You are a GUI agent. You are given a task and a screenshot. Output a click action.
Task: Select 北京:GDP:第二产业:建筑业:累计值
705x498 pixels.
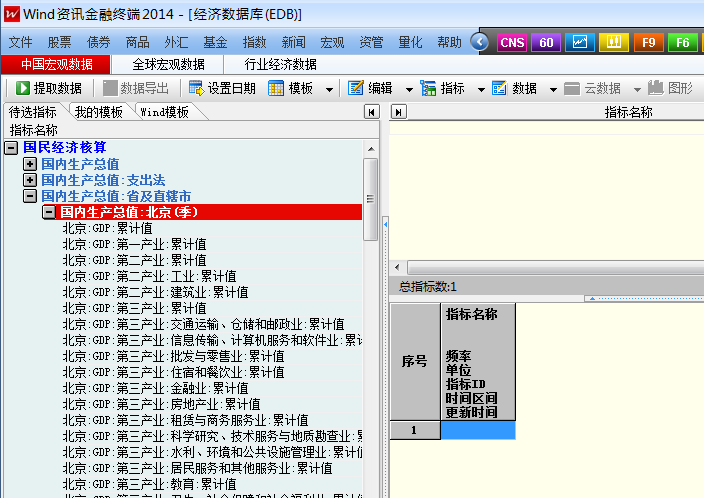point(155,293)
